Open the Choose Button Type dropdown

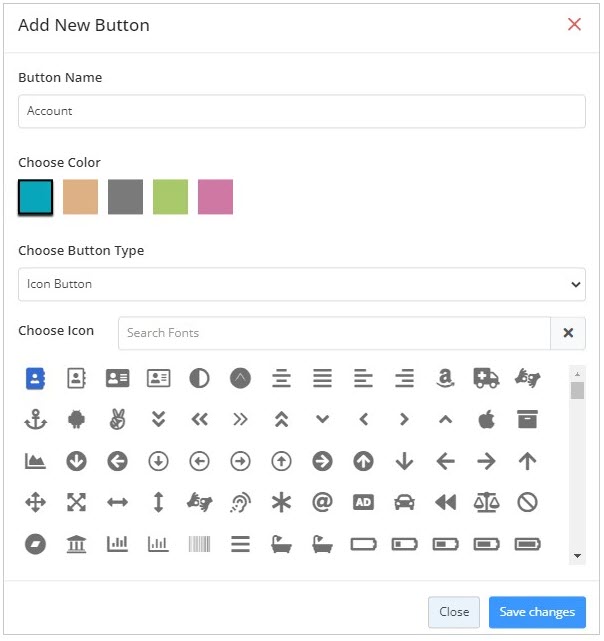pyautogui.click(x=302, y=285)
